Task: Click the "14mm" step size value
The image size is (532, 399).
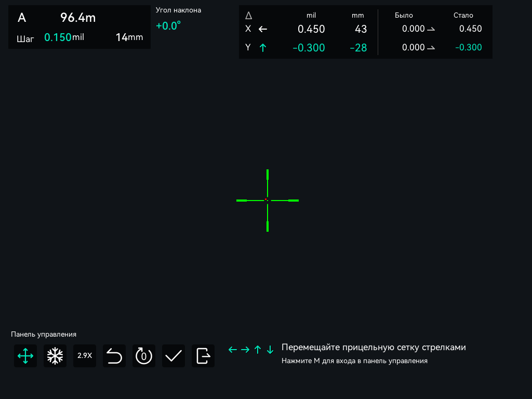Action: tap(129, 37)
